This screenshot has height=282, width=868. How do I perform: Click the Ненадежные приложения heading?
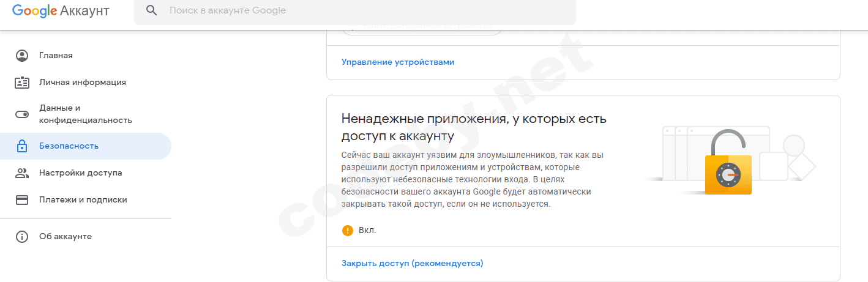[474, 127]
